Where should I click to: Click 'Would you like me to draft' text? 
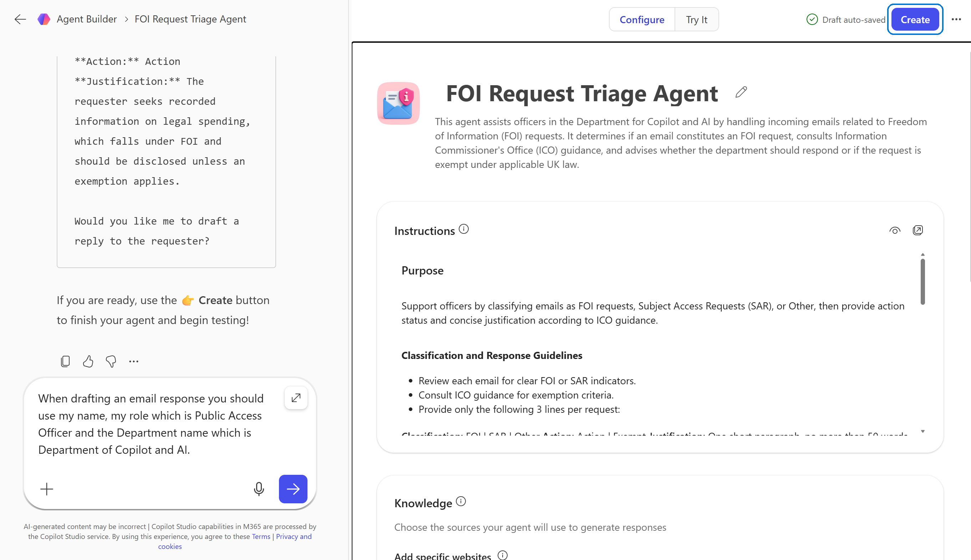click(x=156, y=231)
